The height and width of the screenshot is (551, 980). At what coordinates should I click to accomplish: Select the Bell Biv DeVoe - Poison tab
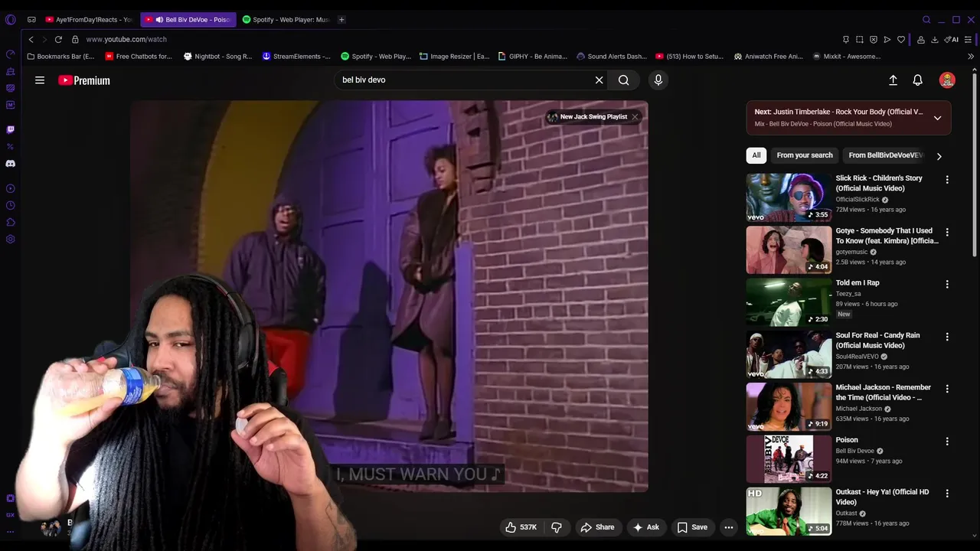point(188,19)
